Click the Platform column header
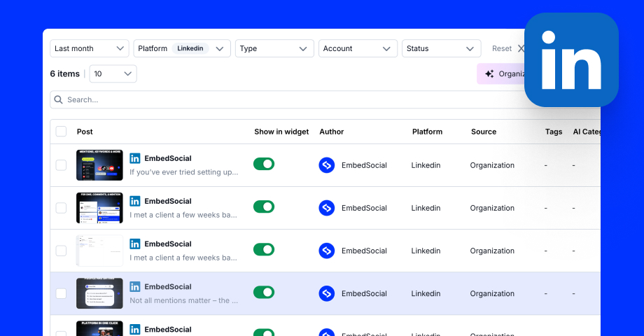The image size is (644, 336). pos(427,132)
